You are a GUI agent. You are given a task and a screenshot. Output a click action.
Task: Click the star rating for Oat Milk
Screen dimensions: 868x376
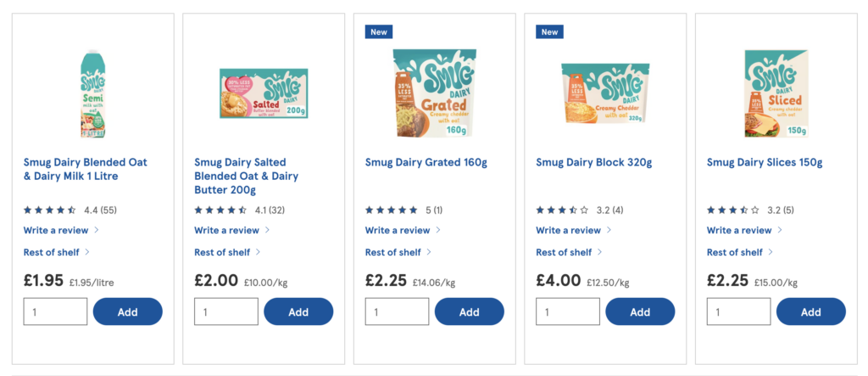click(x=50, y=210)
